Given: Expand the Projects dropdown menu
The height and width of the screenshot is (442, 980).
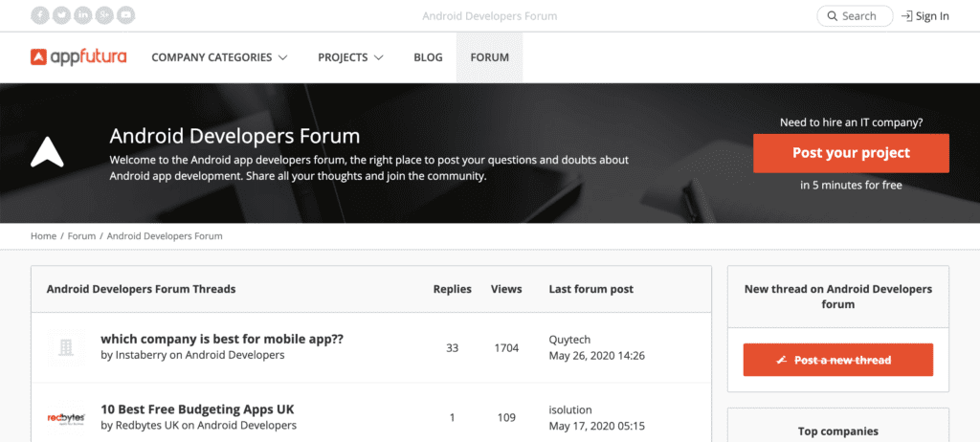Looking at the screenshot, I should pos(350,57).
